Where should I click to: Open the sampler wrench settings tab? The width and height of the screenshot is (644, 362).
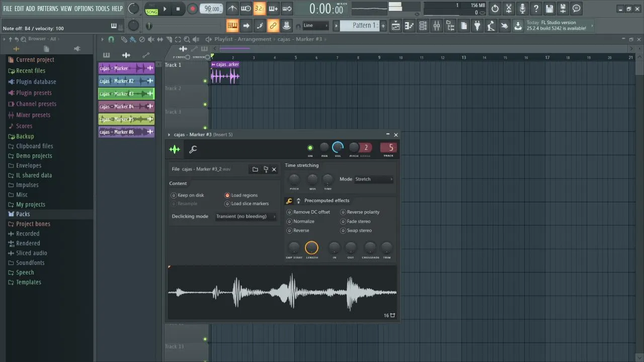pyautogui.click(x=193, y=149)
